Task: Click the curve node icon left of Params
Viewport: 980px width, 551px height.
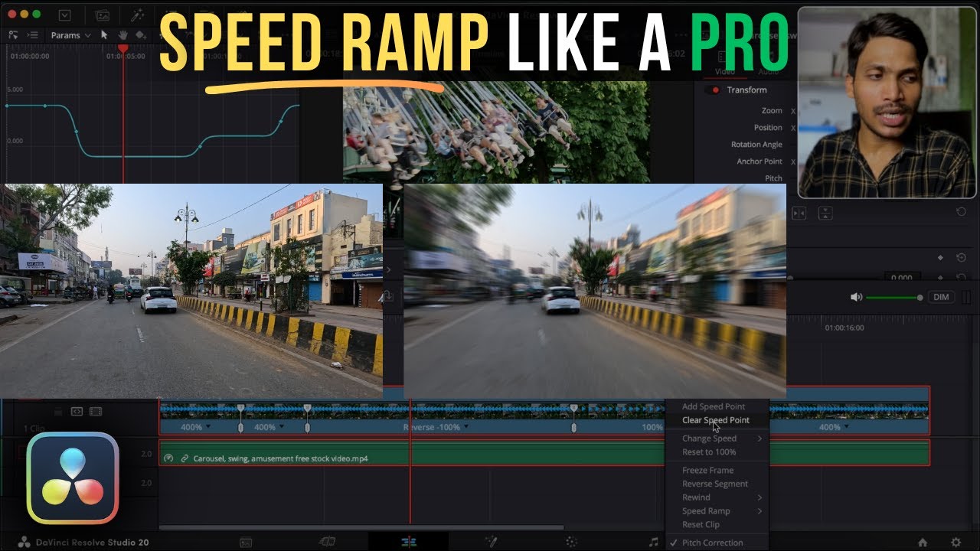Action: pos(13,35)
